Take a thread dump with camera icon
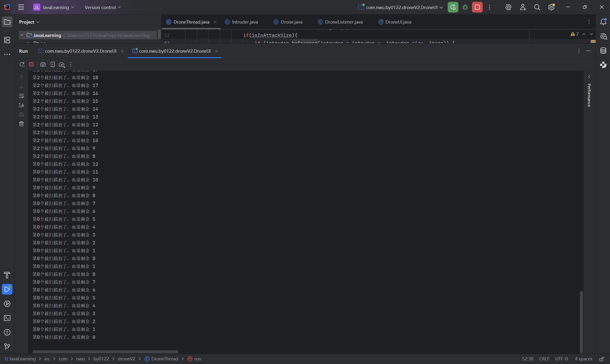This screenshot has width=610, height=364. tap(43, 65)
